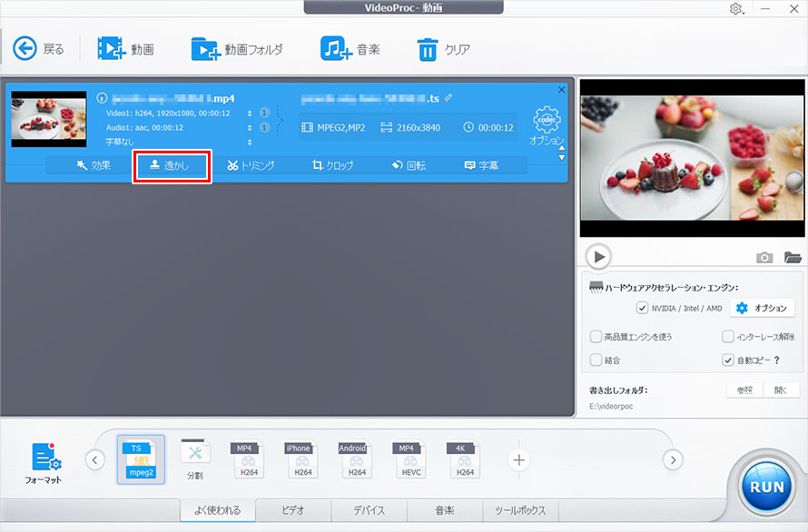Open the Video1 track selector arrows
Screen dimensions: 808x532
pyautogui.click(x=250, y=113)
